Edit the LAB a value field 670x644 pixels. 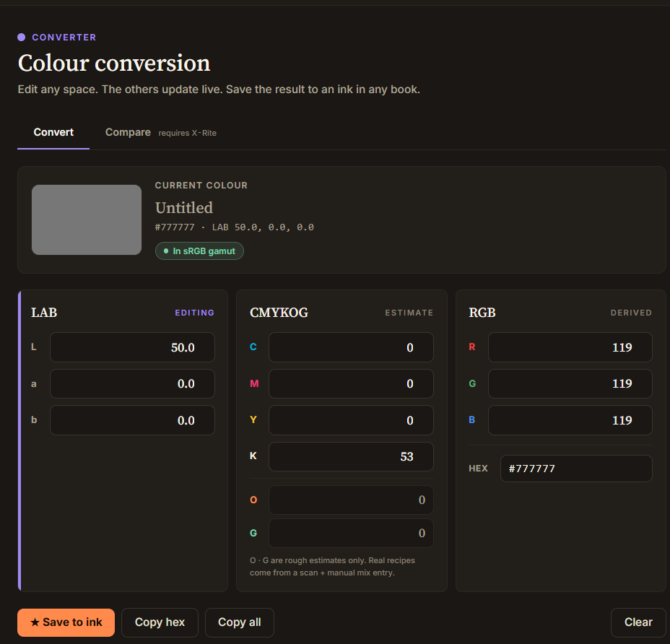coord(132,384)
